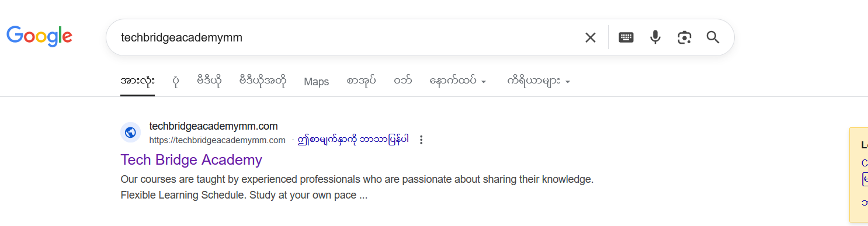Image resolution: width=868 pixels, height=226 pixels.
Task: Open three-dot menu beside the result
Action: point(421,140)
